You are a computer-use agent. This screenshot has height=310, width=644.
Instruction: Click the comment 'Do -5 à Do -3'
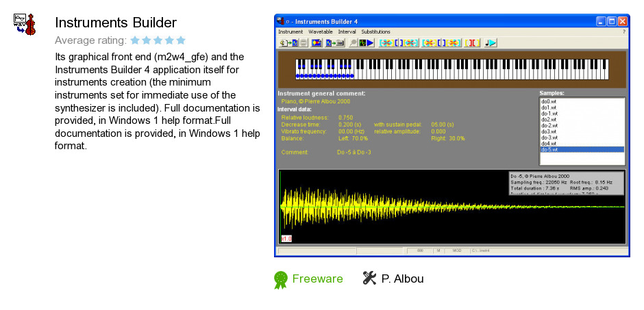click(354, 152)
